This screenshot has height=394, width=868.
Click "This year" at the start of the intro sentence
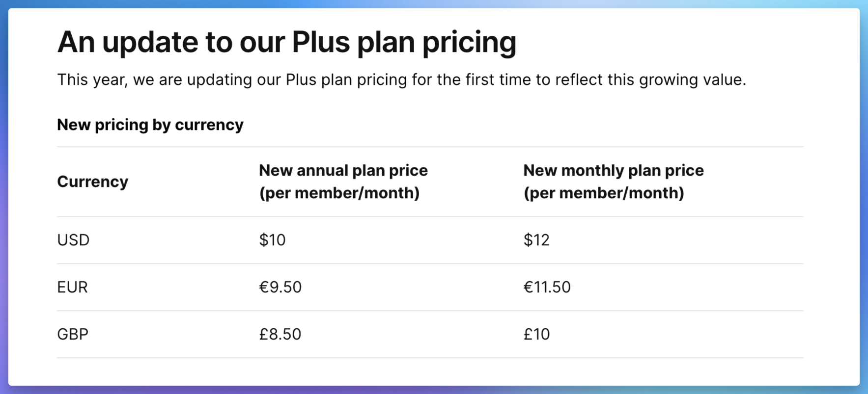click(91, 79)
